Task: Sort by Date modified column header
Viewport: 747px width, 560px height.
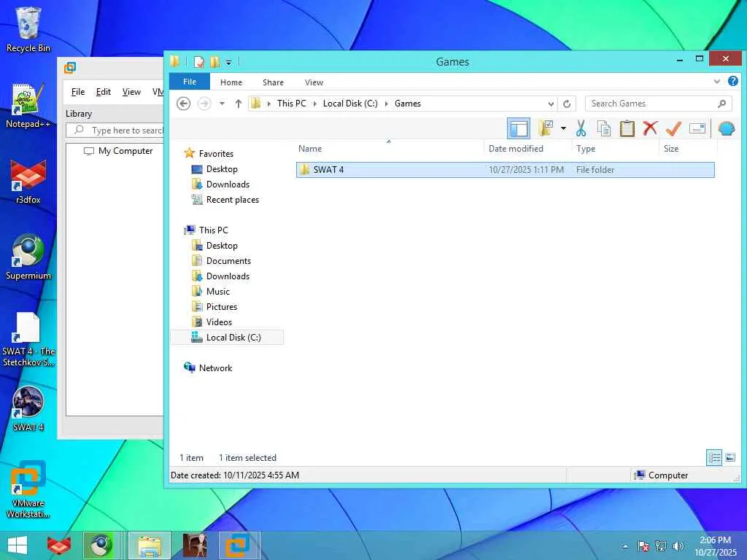Action: (x=516, y=149)
